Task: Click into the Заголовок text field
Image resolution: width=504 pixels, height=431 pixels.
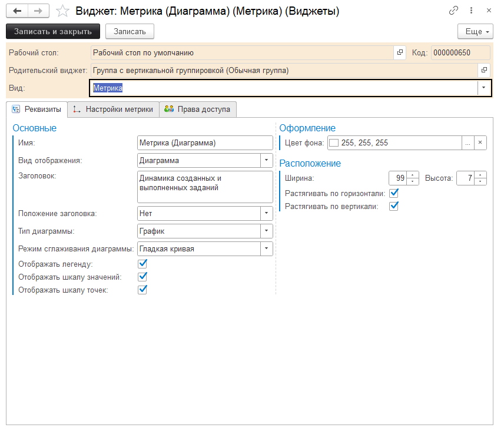Action: click(x=205, y=187)
